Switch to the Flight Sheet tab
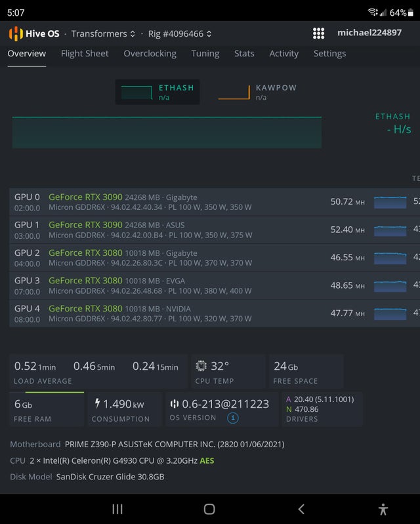Screen dimensions: 420x524 coord(85,54)
